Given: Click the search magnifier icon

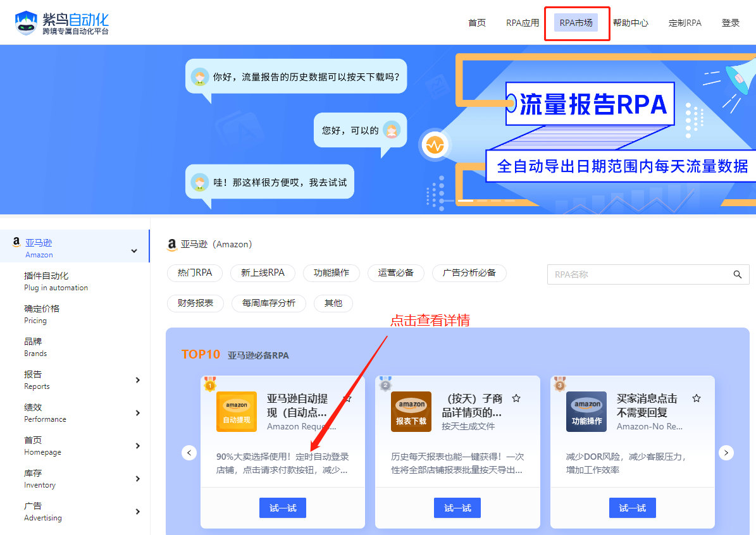Looking at the screenshot, I should coord(737,274).
